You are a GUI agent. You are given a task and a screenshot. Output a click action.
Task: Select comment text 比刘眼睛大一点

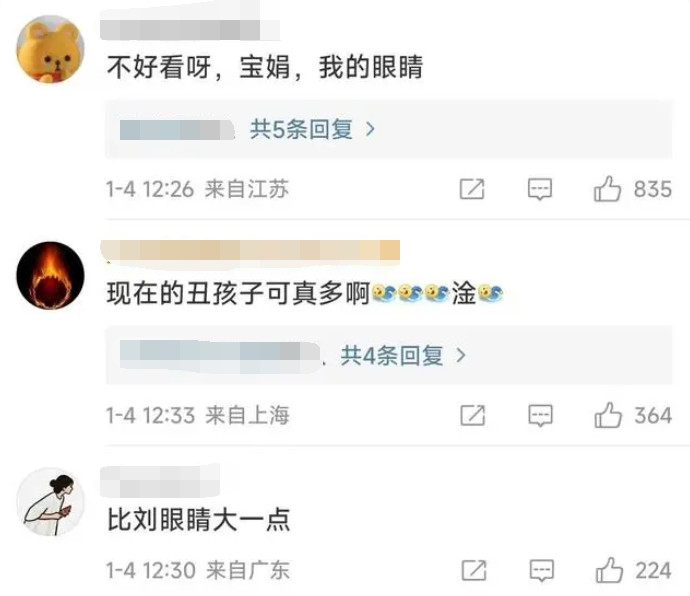tap(199, 520)
